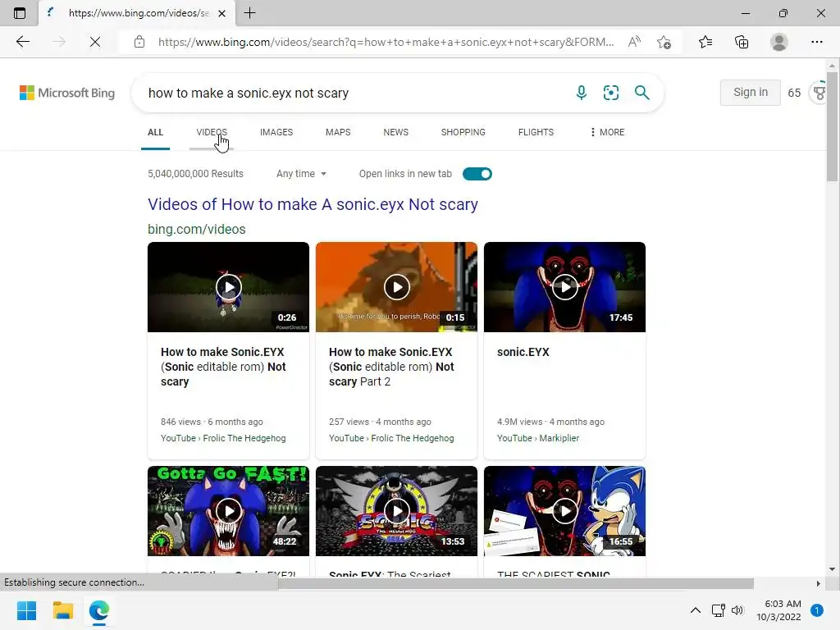Expand the MORE search categories menu
Image resolution: width=840 pixels, height=630 pixels.
pyautogui.click(x=607, y=132)
